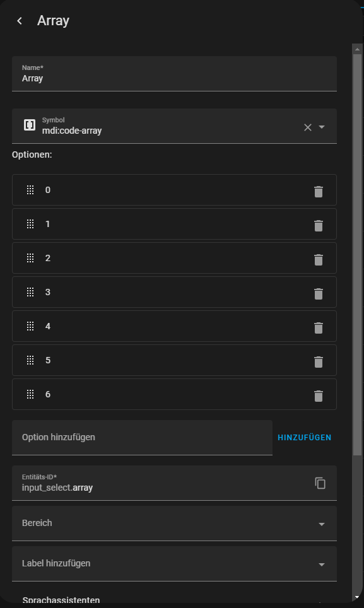Screen dimensions: 364x608
Task: Delete option 3 with its trash icon
Action: pyautogui.click(x=319, y=293)
